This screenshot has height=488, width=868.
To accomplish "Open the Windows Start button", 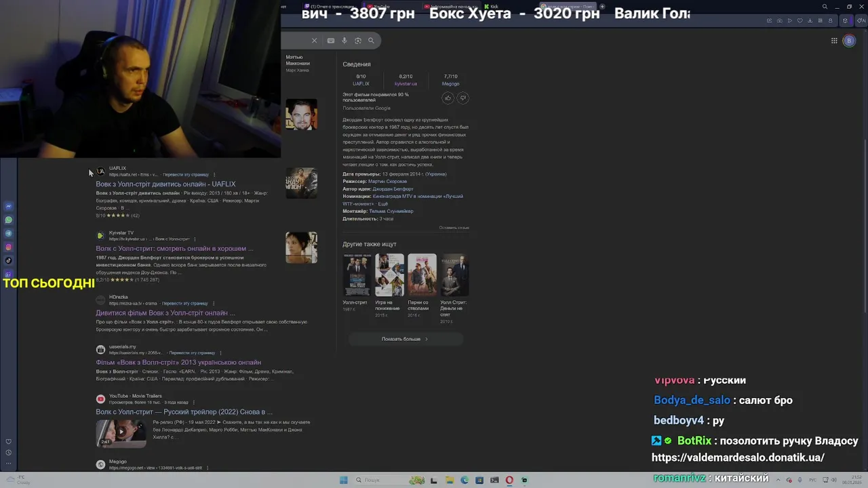I will (344, 480).
